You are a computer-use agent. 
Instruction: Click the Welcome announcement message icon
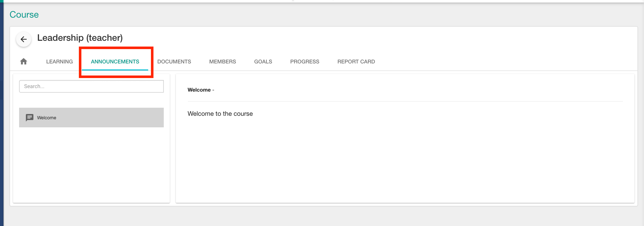pyautogui.click(x=30, y=118)
